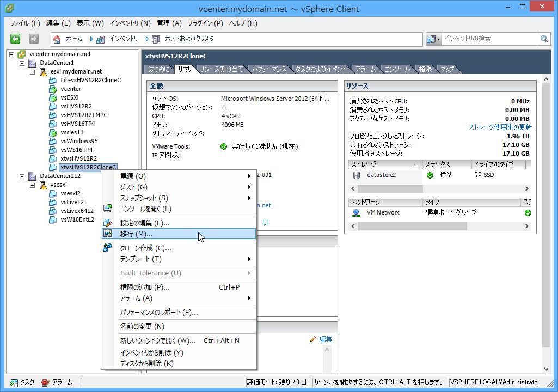This screenshot has height=392, width=558.
Task: Click the powered-on vcenter VM icon
Action: [x=53, y=89]
